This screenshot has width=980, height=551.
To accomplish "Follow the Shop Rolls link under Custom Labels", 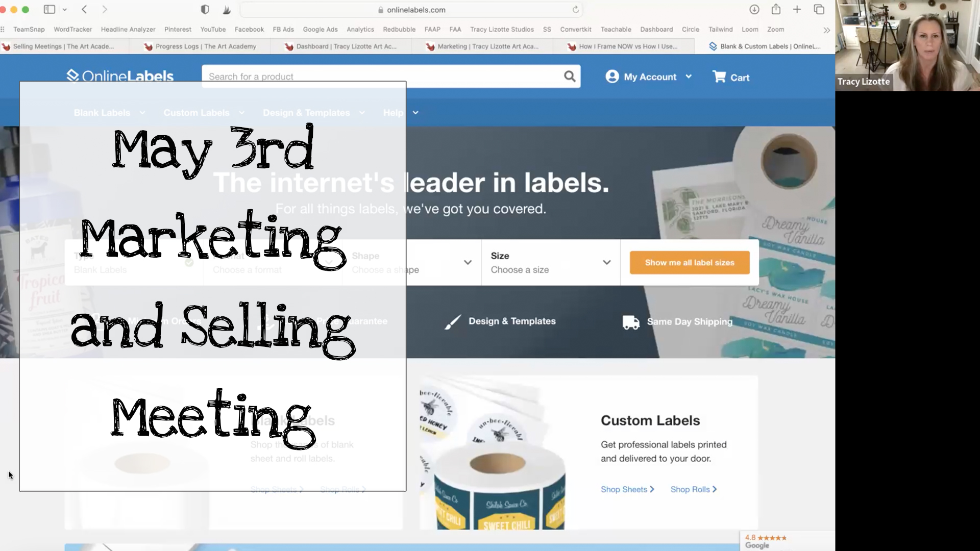I will 694,489.
